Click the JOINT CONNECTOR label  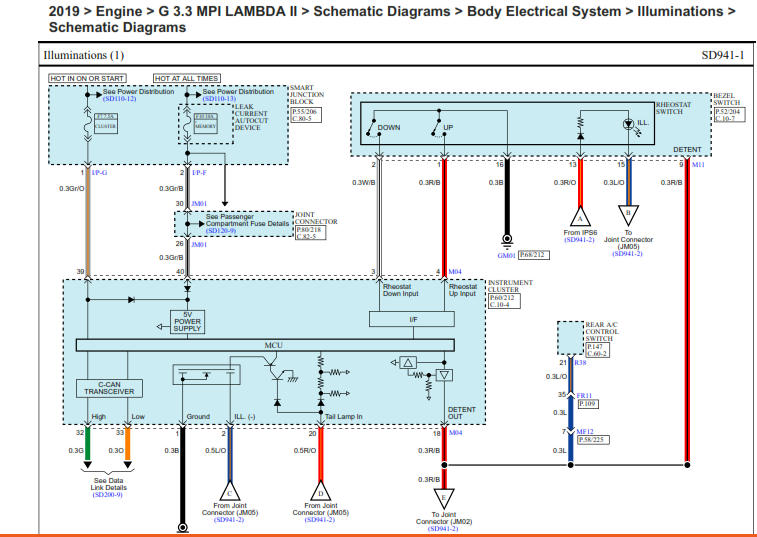(316, 218)
